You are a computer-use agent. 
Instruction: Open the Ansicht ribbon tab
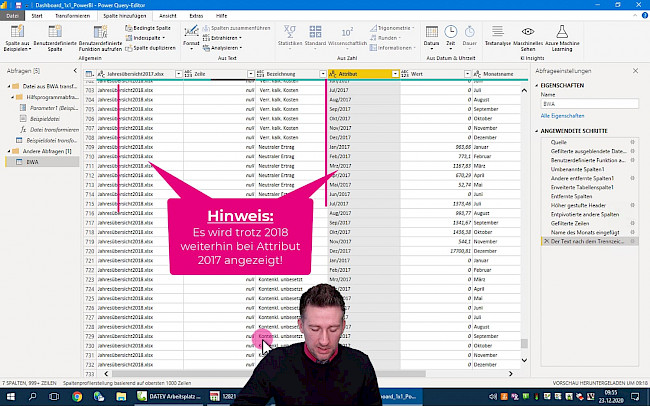(169, 17)
